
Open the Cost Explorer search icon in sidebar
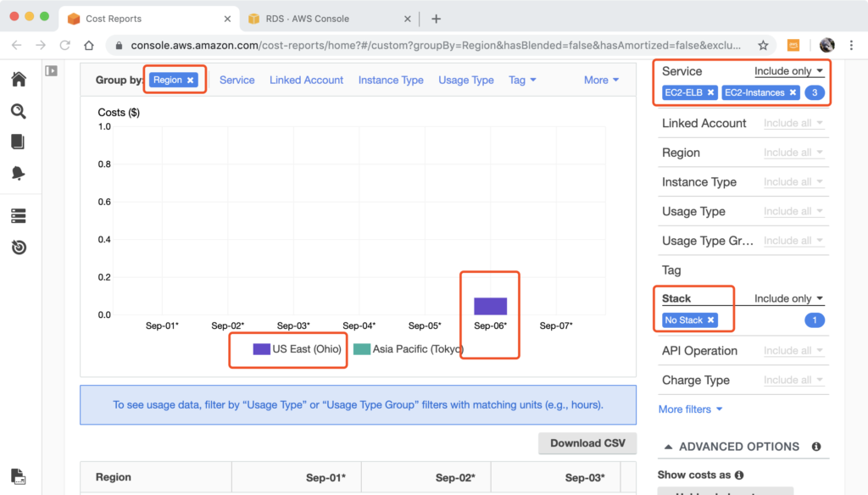pos(19,111)
